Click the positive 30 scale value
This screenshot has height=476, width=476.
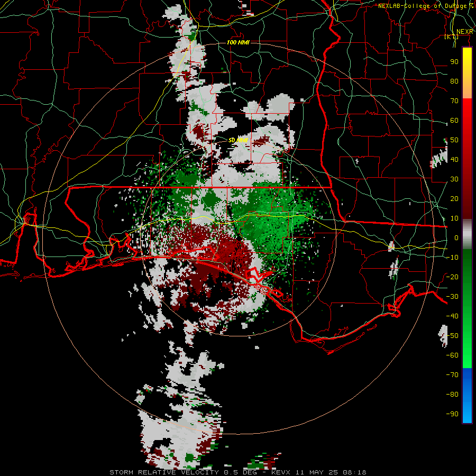pyautogui.click(x=454, y=179)
